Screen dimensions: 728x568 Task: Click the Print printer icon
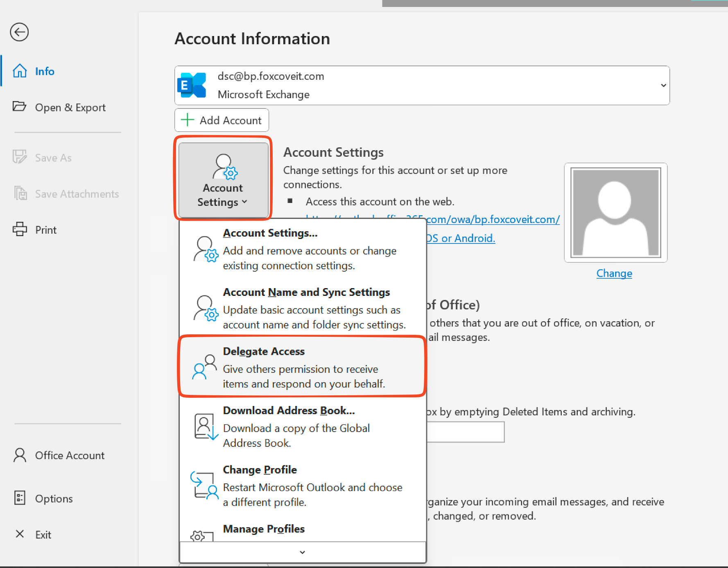[20, 229]
